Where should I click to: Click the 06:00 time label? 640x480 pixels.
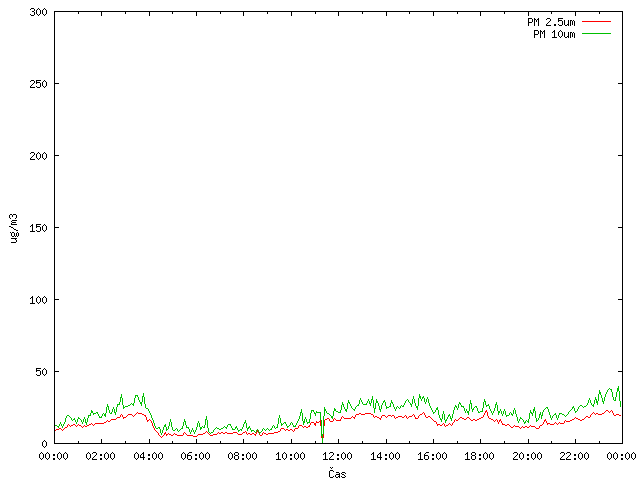195,456
